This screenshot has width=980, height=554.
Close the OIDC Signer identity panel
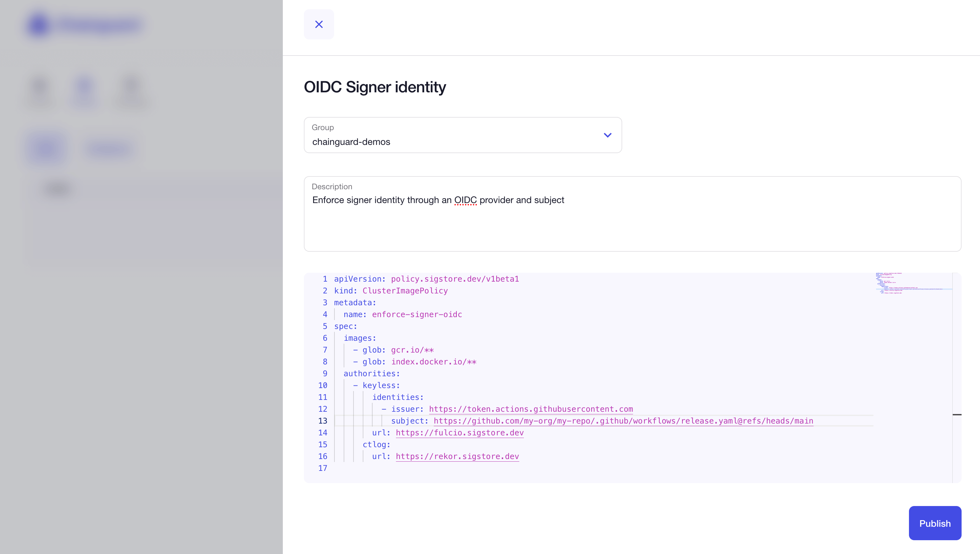[x=319, y=24]
